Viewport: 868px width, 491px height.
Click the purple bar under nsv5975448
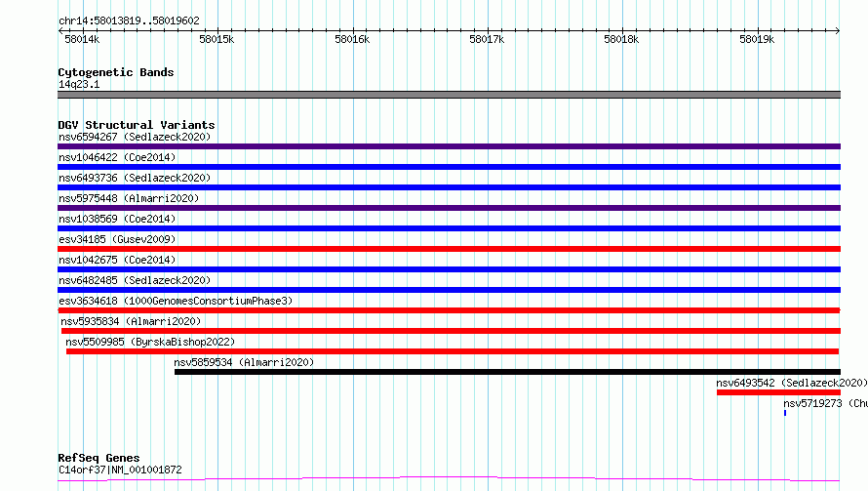[449, 208]
